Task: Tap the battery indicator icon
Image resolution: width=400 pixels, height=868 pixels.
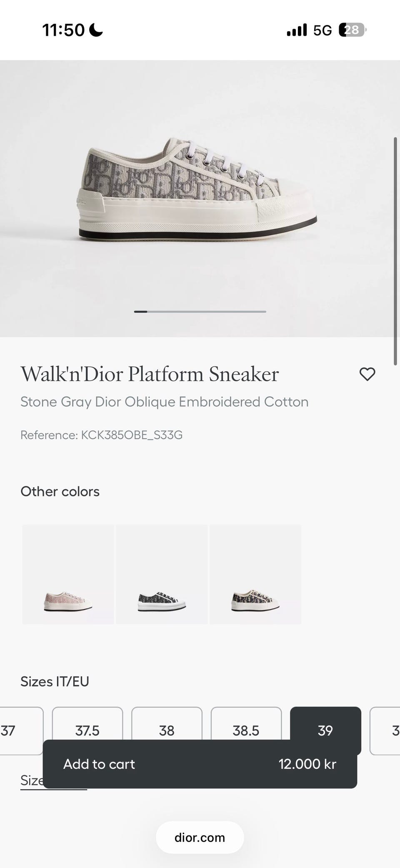Action: point(352,30)
